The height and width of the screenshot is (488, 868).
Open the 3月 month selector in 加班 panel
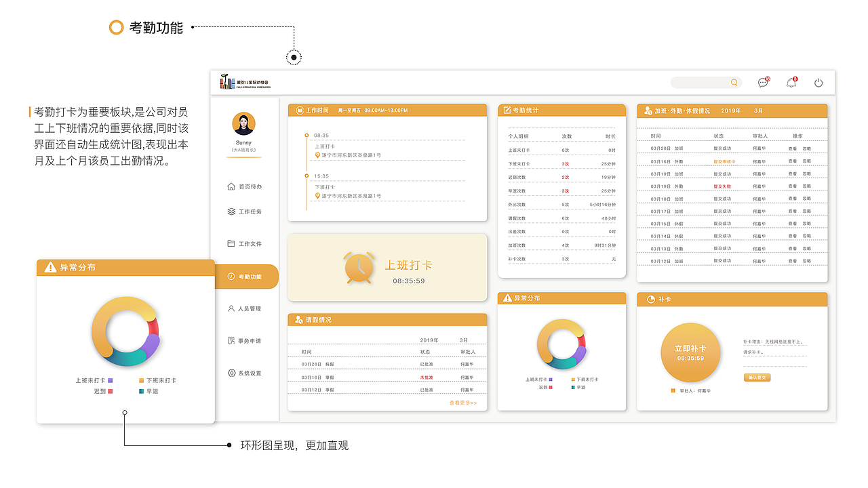[x=758, y=110]
